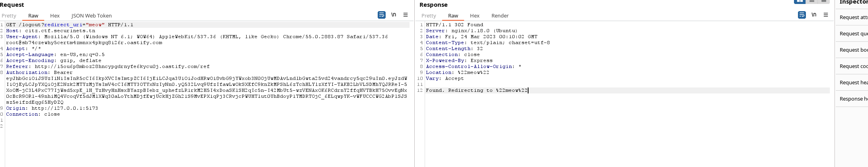Open the JSON Web Token tab
Viewport: 868px width, 167px height.
point(92,16)
